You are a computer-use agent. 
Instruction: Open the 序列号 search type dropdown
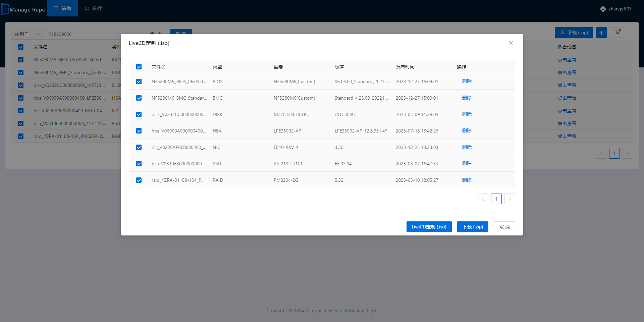pos(28,34)
